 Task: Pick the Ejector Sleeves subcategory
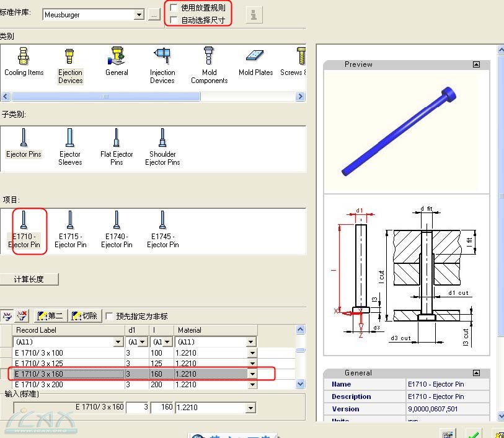coord(70,146)
